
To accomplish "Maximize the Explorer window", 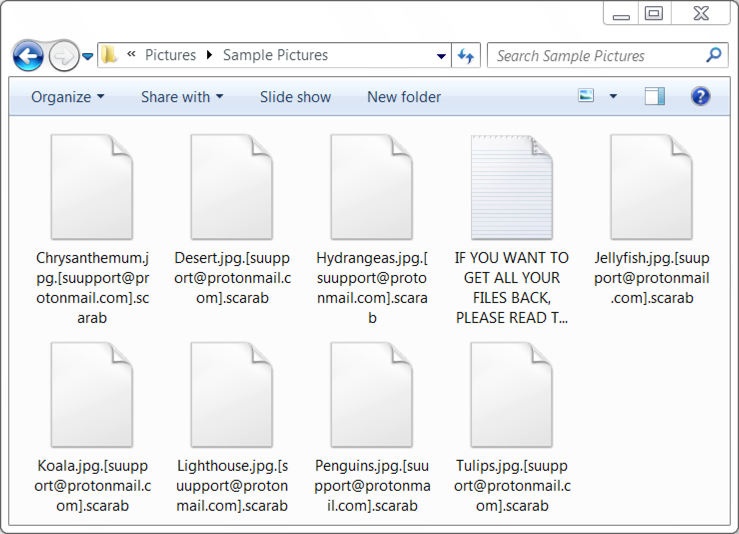I will pyautogui.click(x=654, y=13).
